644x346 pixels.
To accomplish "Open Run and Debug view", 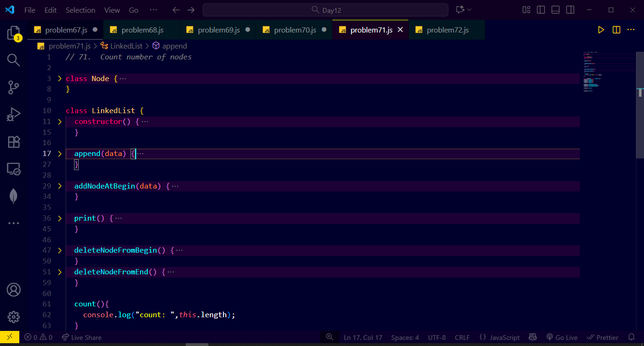I will [14, 115].
